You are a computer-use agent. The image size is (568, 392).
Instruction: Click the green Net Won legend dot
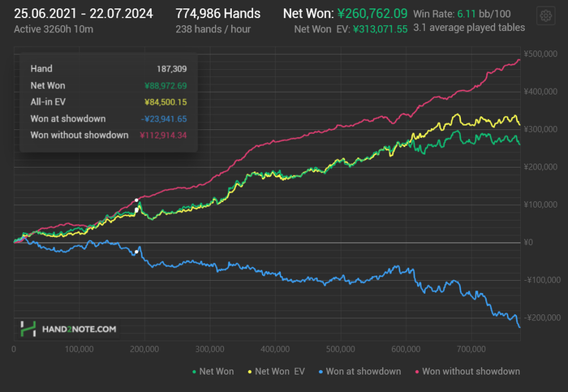point(194,372)
